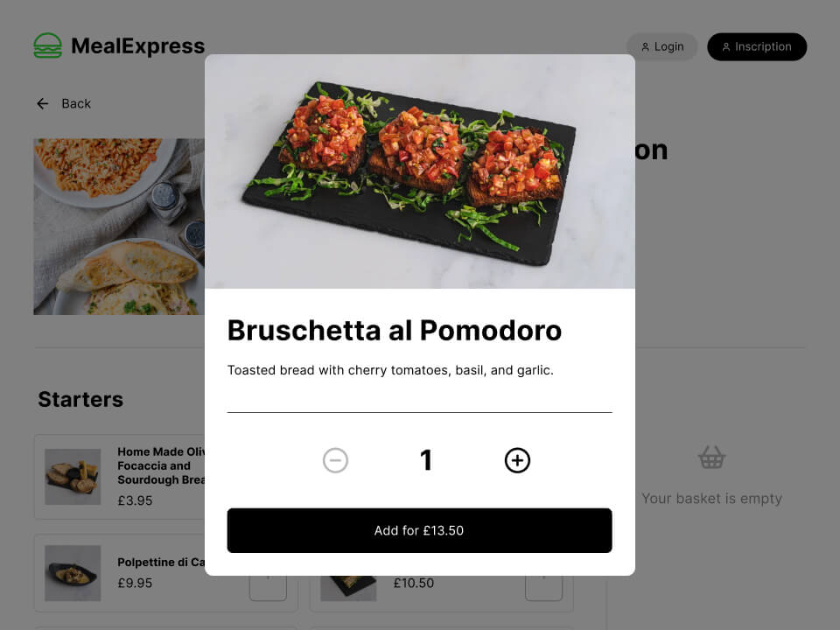The image size is (840, 630).
Task: Click the back arrow icon
Action: click(x=43, y=104)
